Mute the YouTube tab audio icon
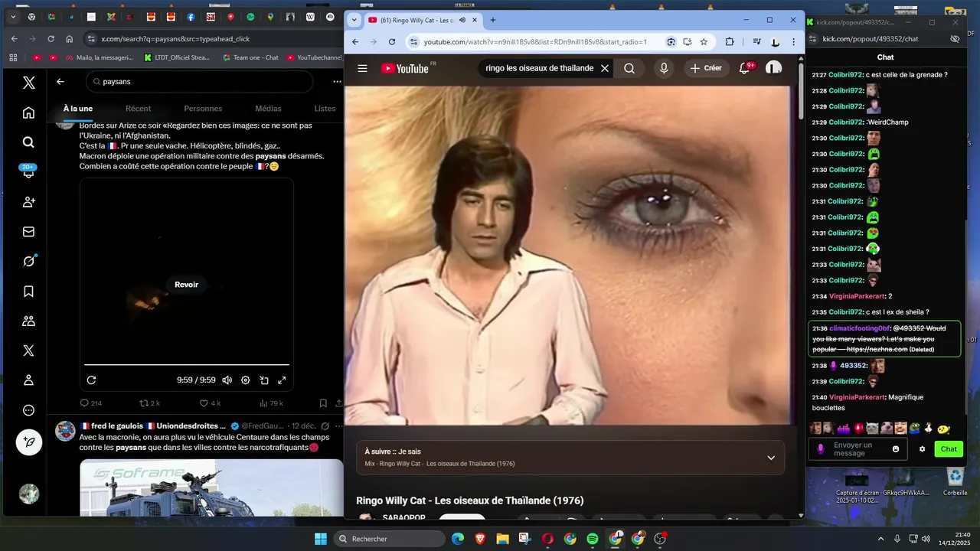Viewport: 980px width, 551px height. tap(462, 20)
